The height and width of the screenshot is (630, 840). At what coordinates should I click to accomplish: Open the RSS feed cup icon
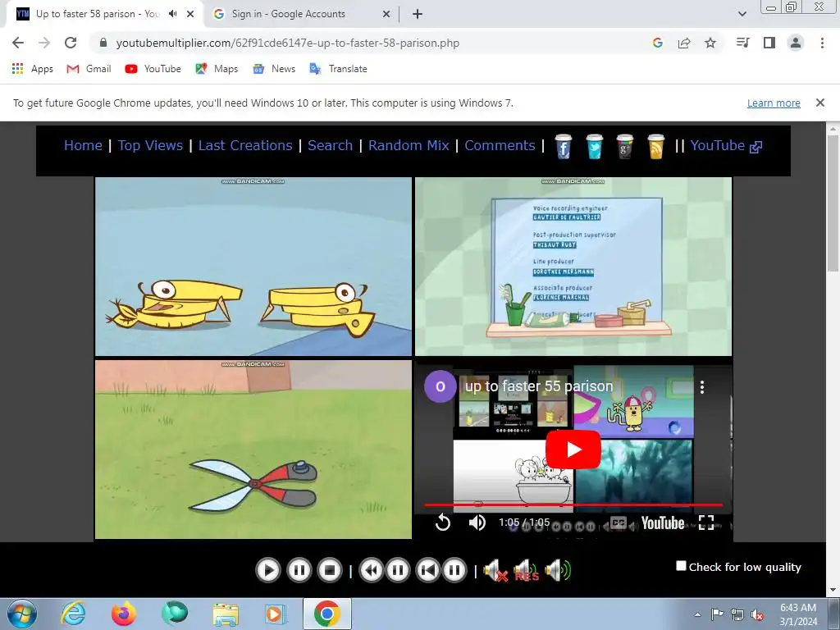pyautogui.click(x=655, y=146)
